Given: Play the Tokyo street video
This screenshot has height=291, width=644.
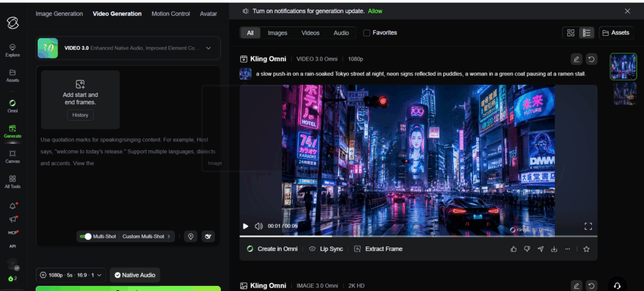Looking at the screenshot, I should [x=246, y=226].
